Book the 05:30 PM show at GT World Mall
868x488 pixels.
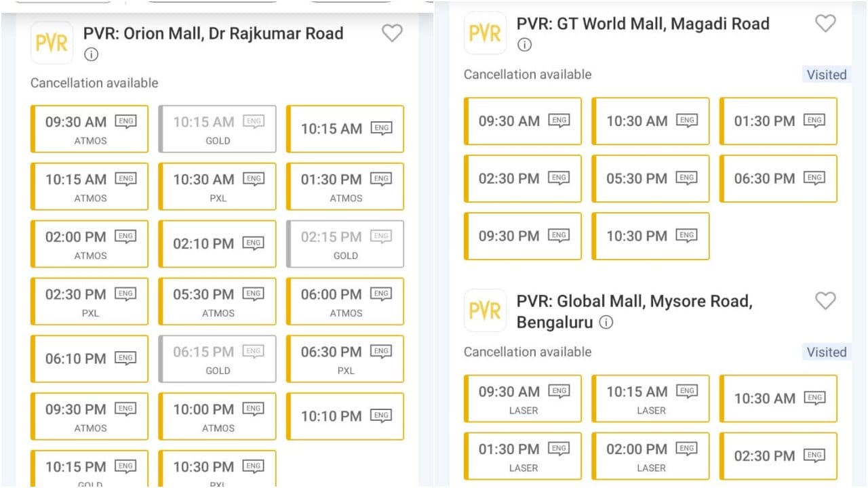651,179
